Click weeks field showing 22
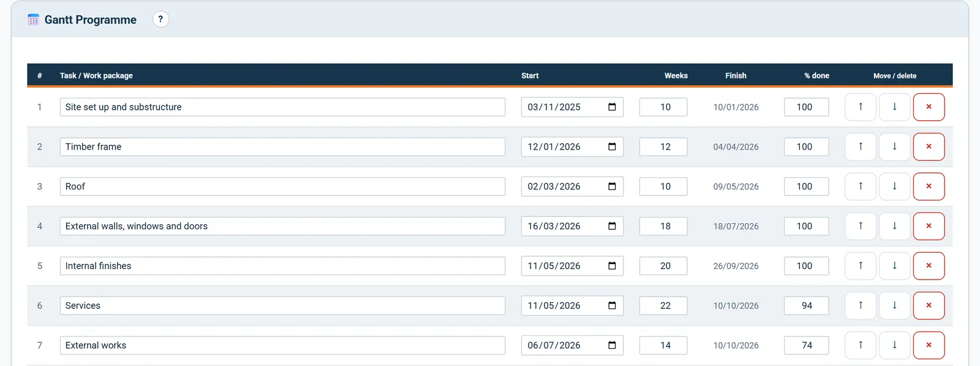Image resolution: width=980 pixels, height=366 pixels. (663, 305)
